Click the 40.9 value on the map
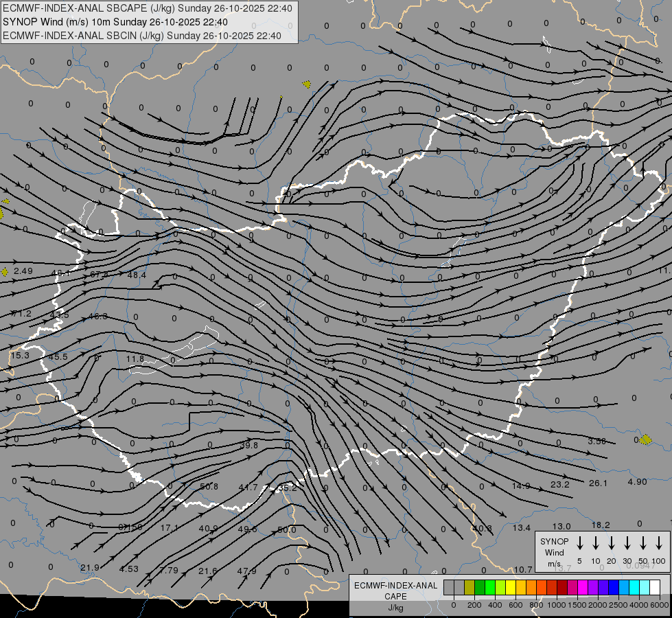This screenshot has width=672, height=618. pos(208,528)
